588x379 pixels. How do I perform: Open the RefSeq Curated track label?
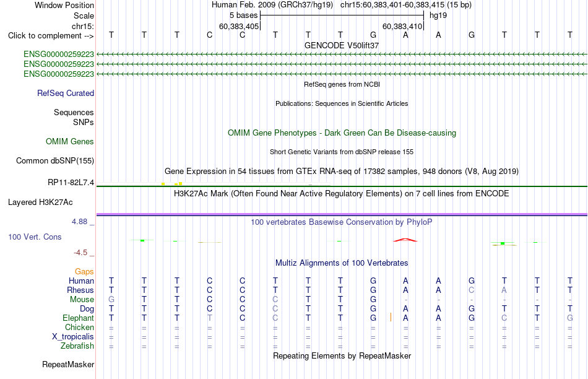[x=66, y=93]
